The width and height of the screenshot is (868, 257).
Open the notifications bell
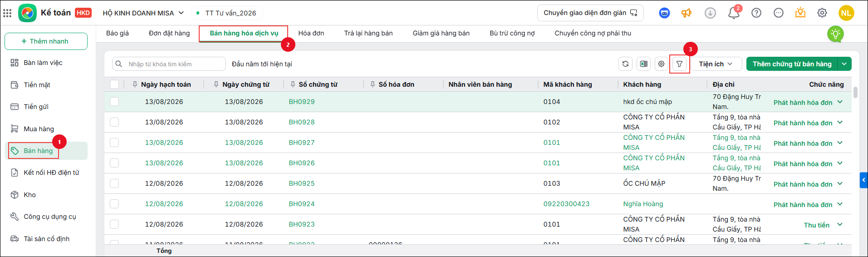pos(734,13)
